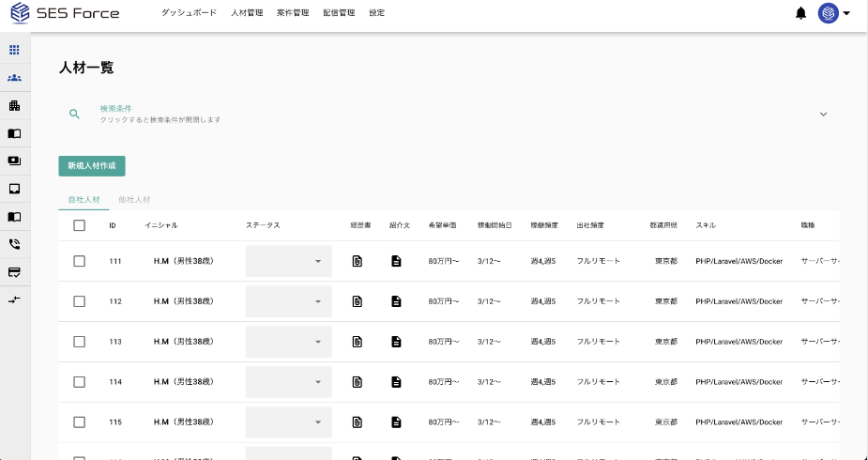Screen dimensions: 868x460
Task: Open resume file icon for ID 111
Action: [358, 261]
